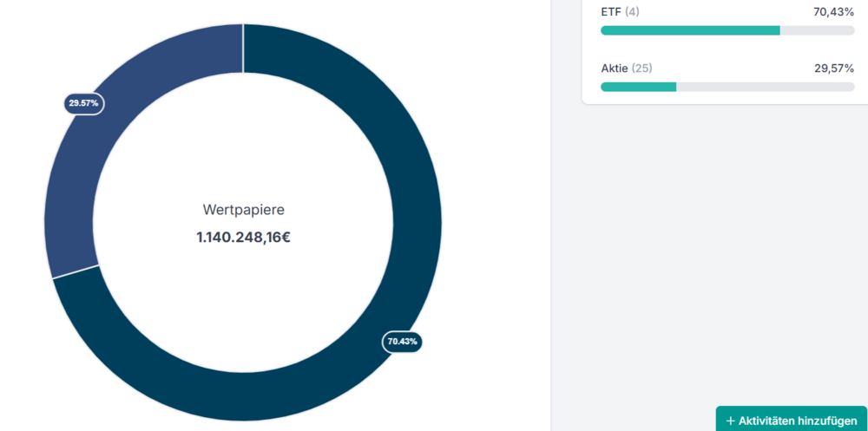868x431 pixels.
Task: Click the 70.43% badge on the donut chart
Action: (402, 342)
